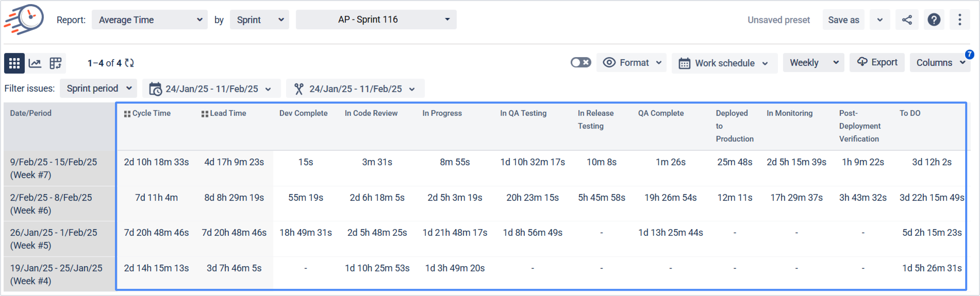Open the Format eye dropdown
The image size is (980, 296).
coord(632,63)
